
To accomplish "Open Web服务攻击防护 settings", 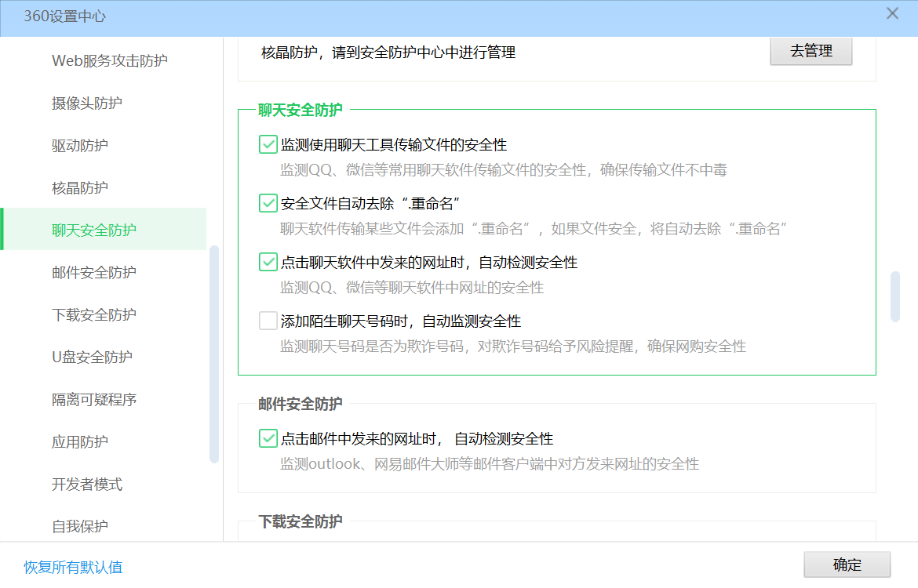I will (x=110, y=61).
